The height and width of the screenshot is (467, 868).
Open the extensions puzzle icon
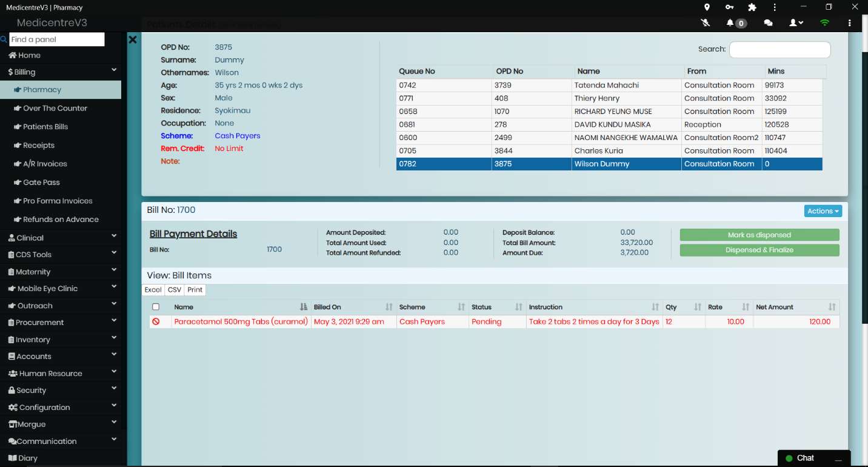[x=752, y=7]
